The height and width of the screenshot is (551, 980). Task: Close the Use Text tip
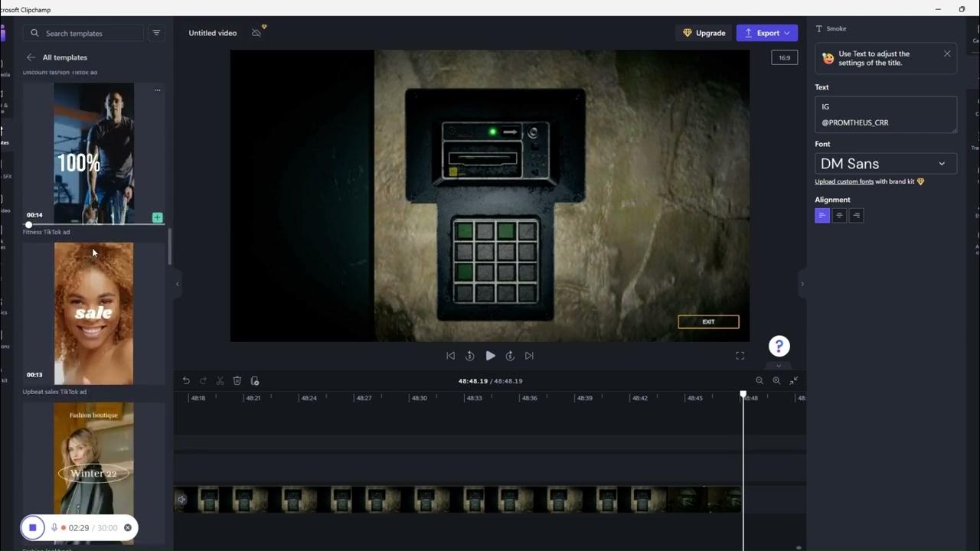tap(947, 54)
